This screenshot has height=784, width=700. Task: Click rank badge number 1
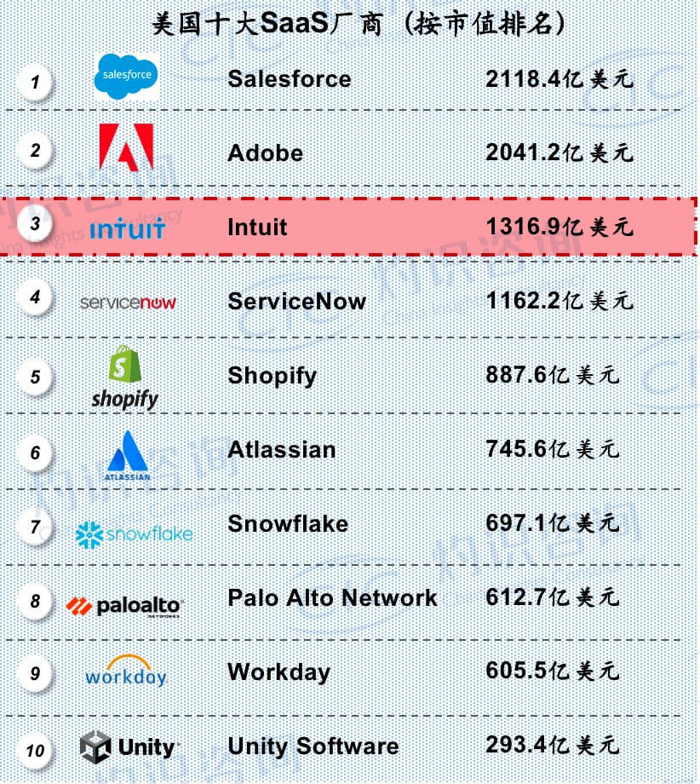[x=35, y=82]
